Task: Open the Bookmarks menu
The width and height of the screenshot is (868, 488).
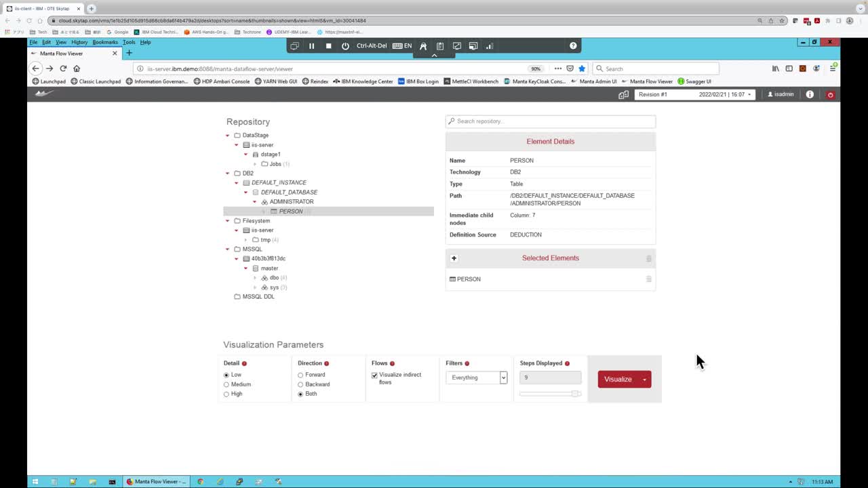Action: 105,42
